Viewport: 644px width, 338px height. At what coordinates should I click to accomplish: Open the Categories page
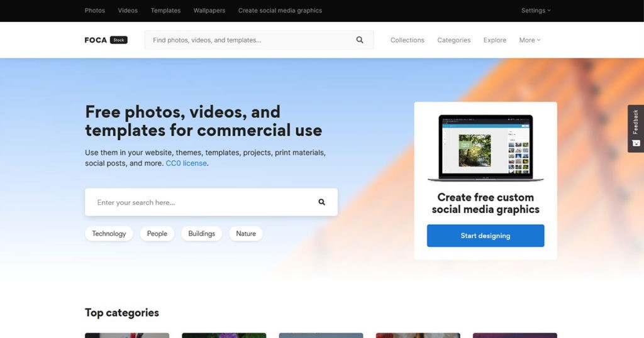(454, 40)
